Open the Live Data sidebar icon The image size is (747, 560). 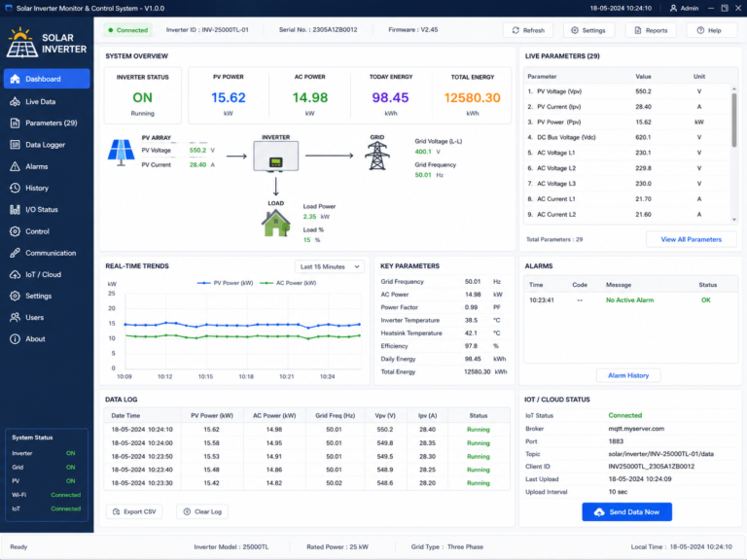(x=15, y=101)
